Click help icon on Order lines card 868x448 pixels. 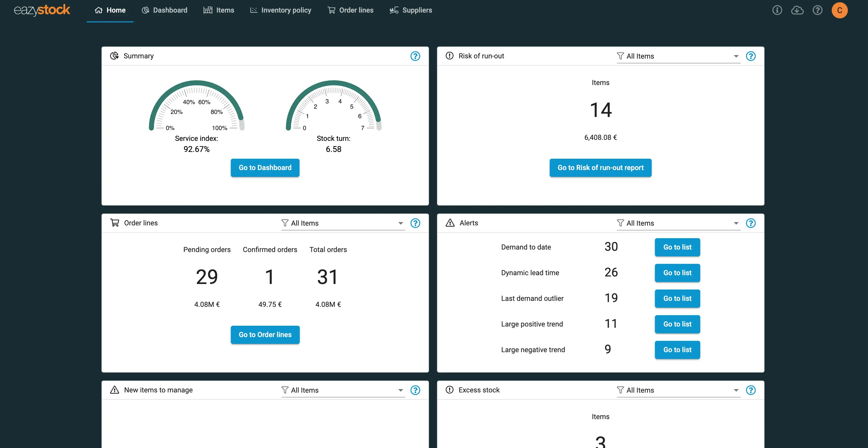click(415, 223)
